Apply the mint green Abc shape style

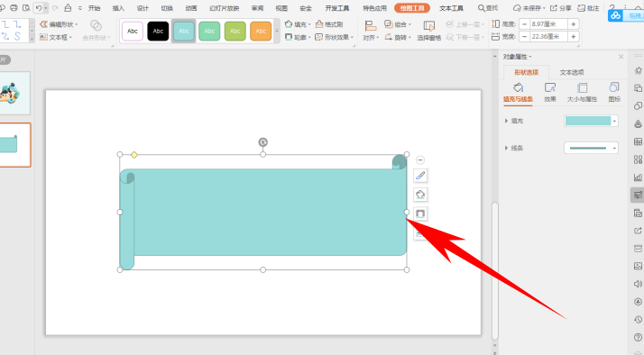click(209, 32)
